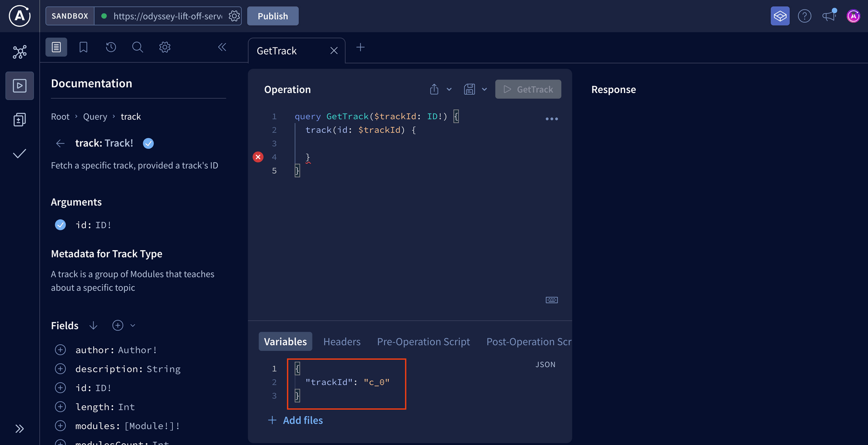Open operation history via the clock icon

(x=111, y=47)
